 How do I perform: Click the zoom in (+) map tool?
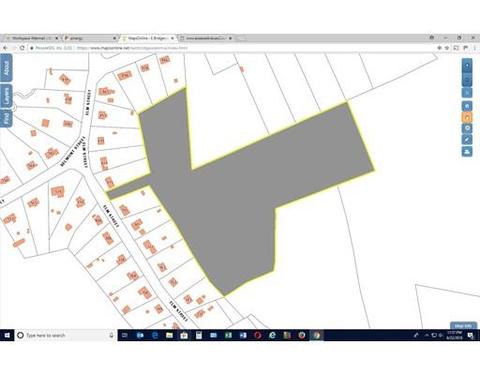467,65
